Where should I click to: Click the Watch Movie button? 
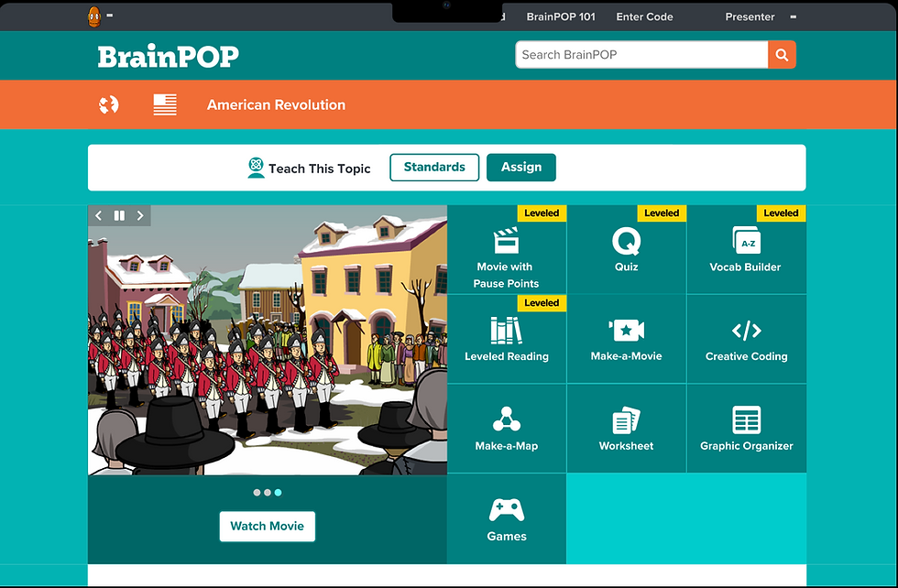pyautogui.click(x=267, y=526)
